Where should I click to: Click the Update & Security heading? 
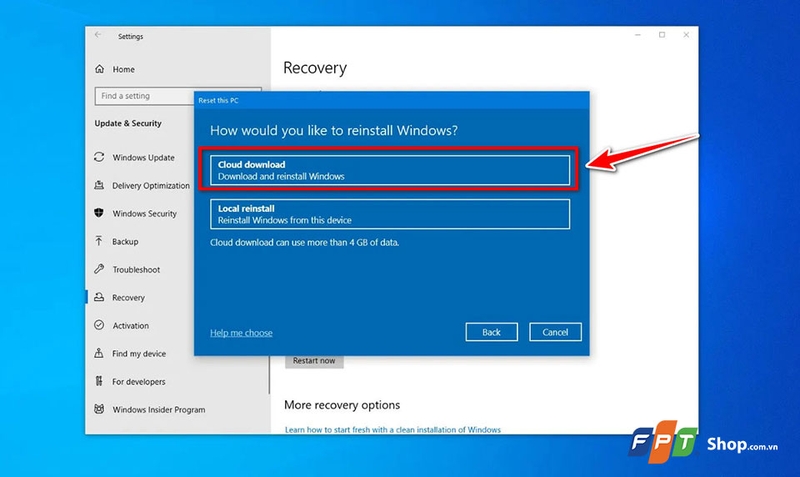click(x=128, y=123)
